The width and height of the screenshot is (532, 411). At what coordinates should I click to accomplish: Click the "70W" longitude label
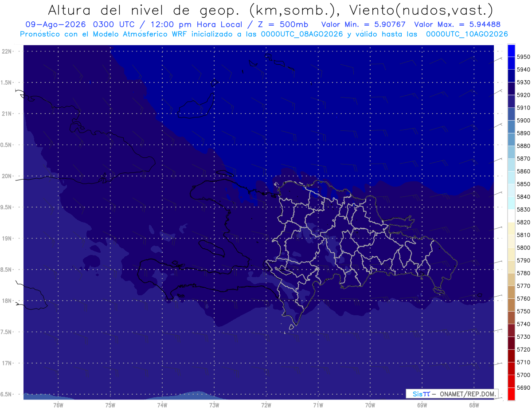(370, 405)
